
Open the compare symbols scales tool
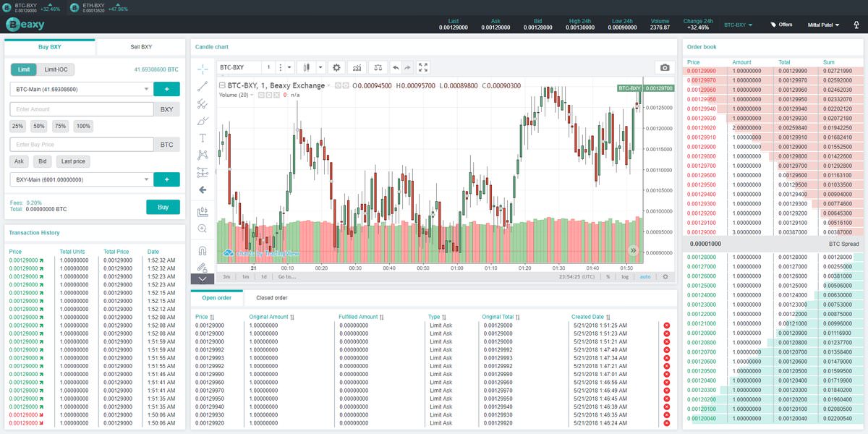(377, 67)
